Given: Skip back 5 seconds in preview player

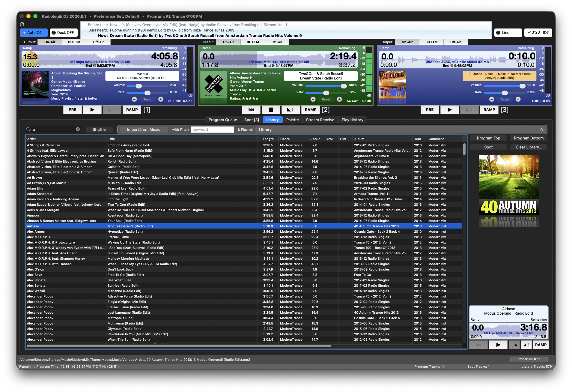Looking at the screenshot, I should (514, 345).
